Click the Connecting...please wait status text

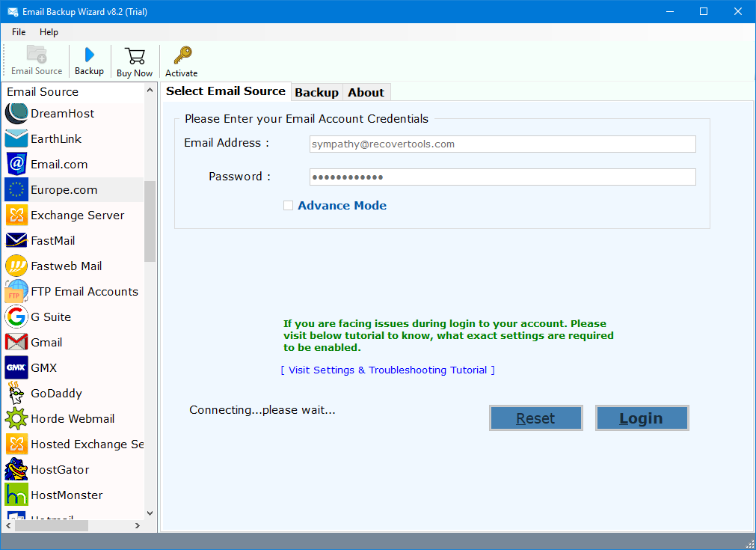pos(262,410)
